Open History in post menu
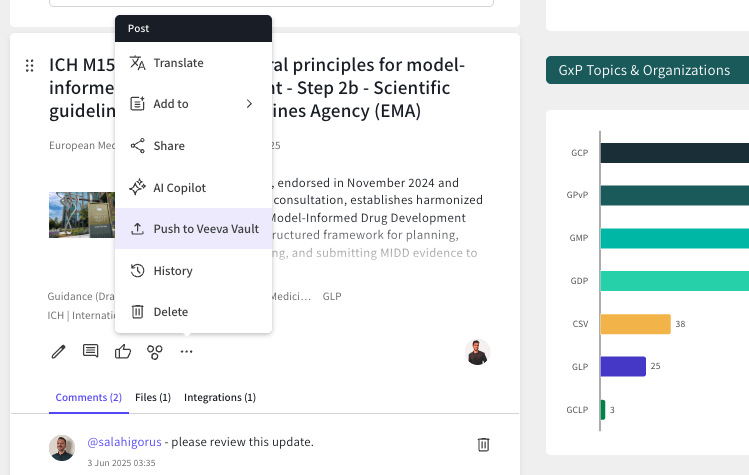Image resolution: width=749 pixels, height=475 pixels. pos(172,271)
